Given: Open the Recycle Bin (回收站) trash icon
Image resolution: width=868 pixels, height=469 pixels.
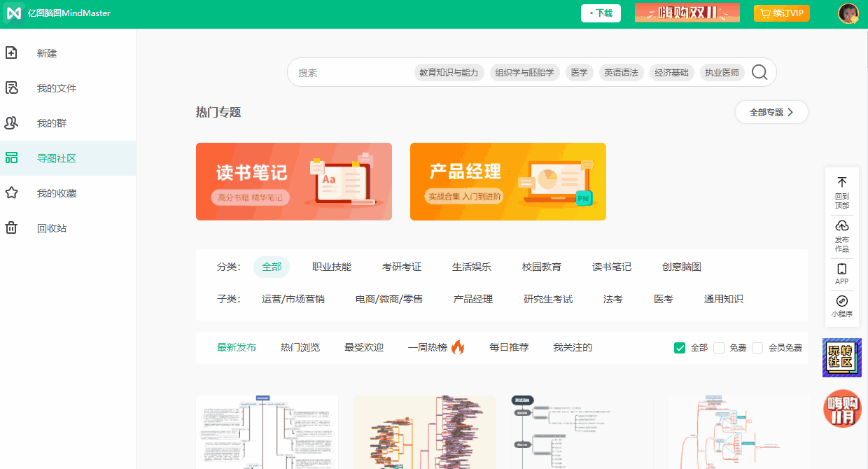Looking at the screenshot, I should coord(11,228).
